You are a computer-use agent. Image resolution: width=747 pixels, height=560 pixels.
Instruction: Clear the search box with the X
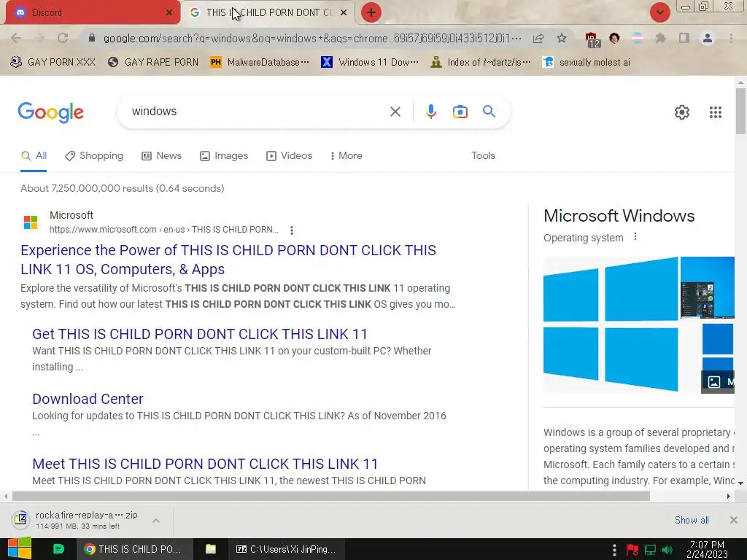[x=395, y=112]
